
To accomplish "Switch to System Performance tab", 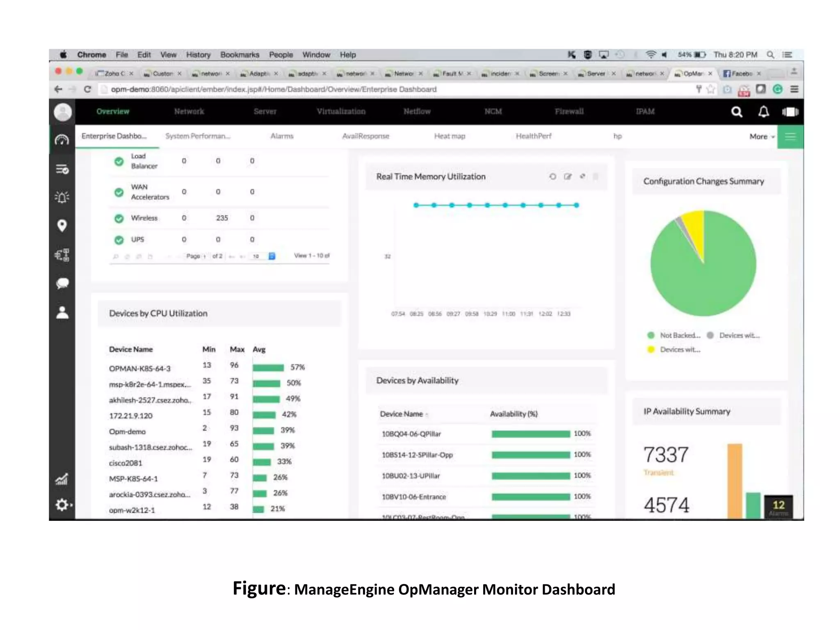I will [198, 136].
